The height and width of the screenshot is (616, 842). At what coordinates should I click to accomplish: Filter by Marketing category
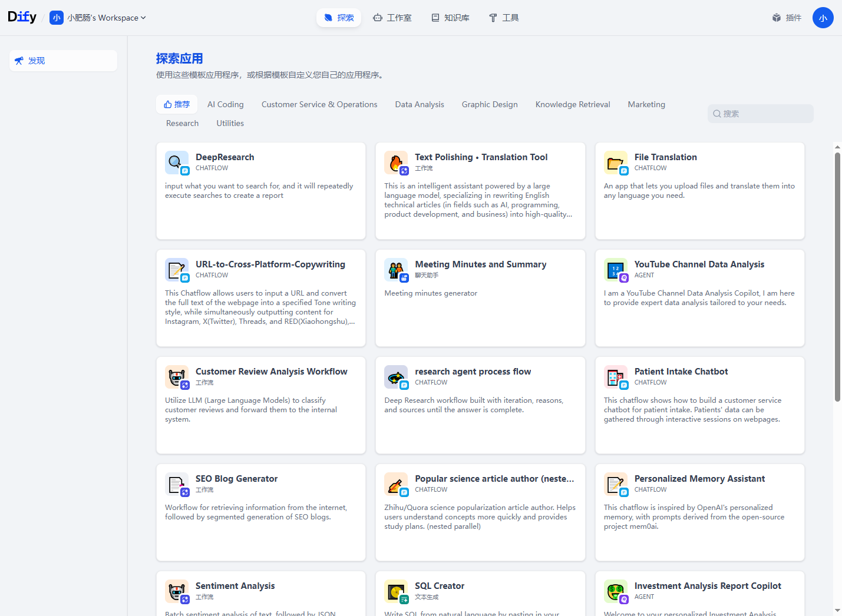pos(646,104)
